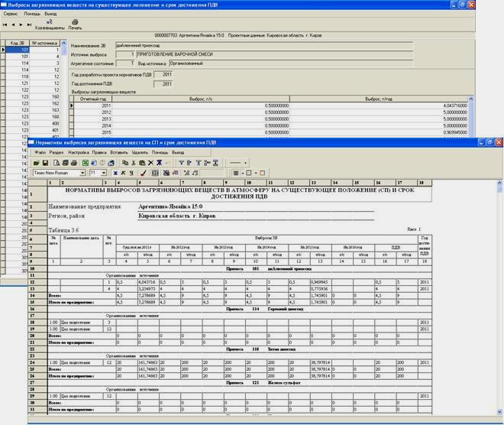Go to last record navigation arrow
Image resolution: width=504 pixels, height=425 pixels.
click(x=30, y=24)
